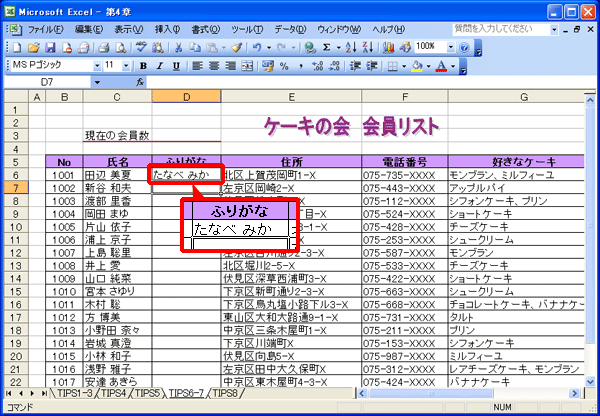Viewport: 600px width, 416px height.
Task: Run the ABC spelling check icon
Action: [141, 47]
